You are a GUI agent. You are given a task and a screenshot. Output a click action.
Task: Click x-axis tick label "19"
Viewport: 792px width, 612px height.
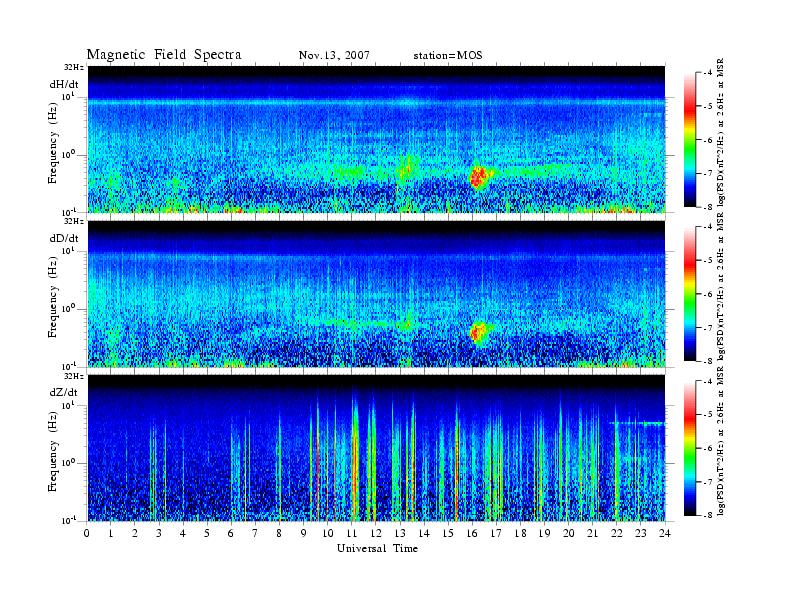pyautogui.click(x=544, y=533)
